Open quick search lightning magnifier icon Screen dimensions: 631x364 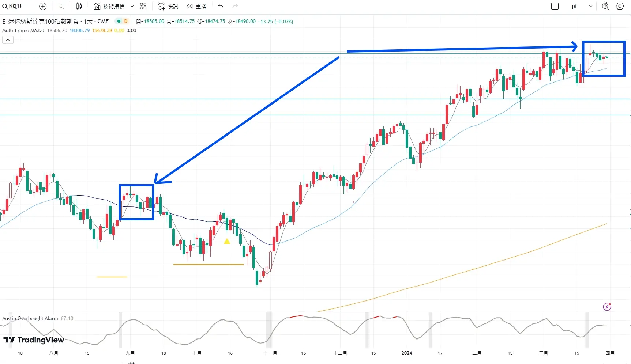coord(605,6)
